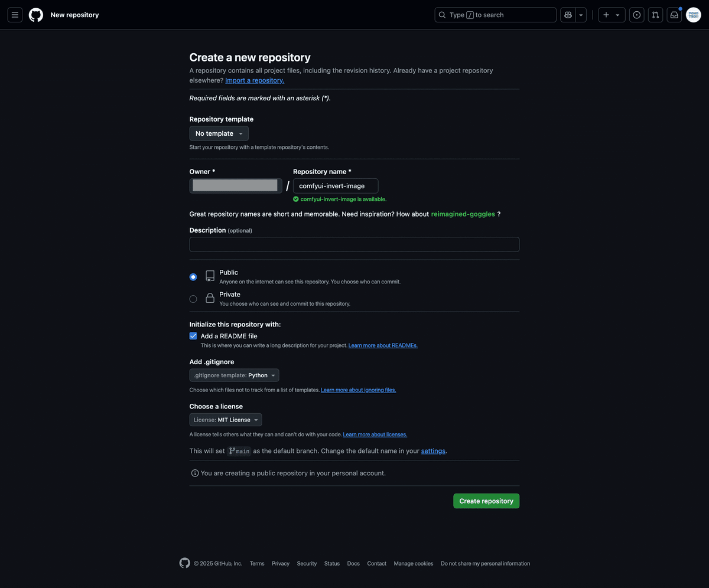Go to GitHub home via Octocat logo
This screenshot has width=709, height=588.
(x=36, y=15)
